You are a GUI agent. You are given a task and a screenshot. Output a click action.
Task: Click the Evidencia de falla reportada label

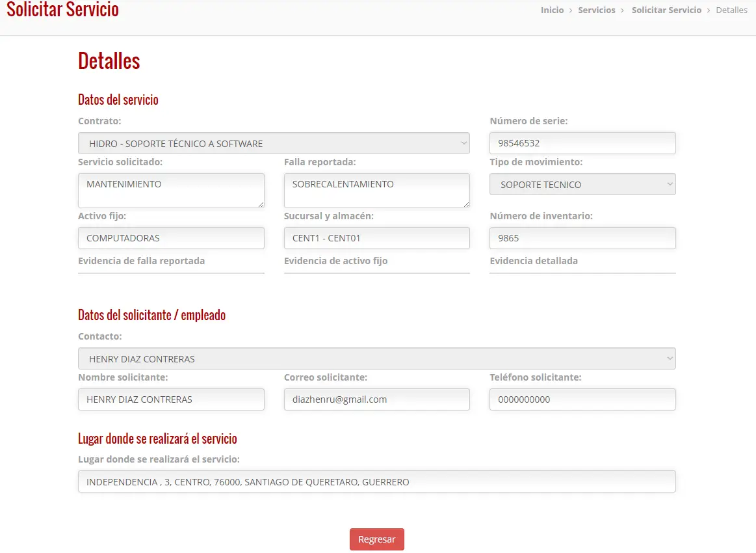(x=141, y=261)
